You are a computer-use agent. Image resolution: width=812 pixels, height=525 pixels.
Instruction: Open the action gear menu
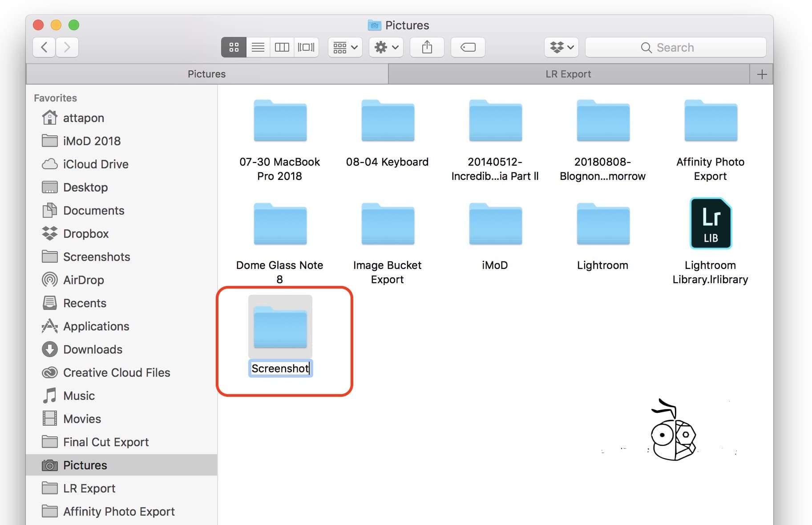coord(385,47)
